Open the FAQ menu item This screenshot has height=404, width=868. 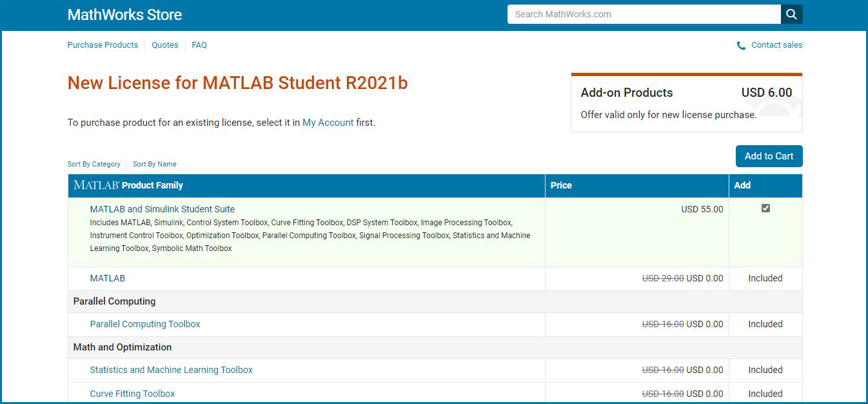coord(199,45)
